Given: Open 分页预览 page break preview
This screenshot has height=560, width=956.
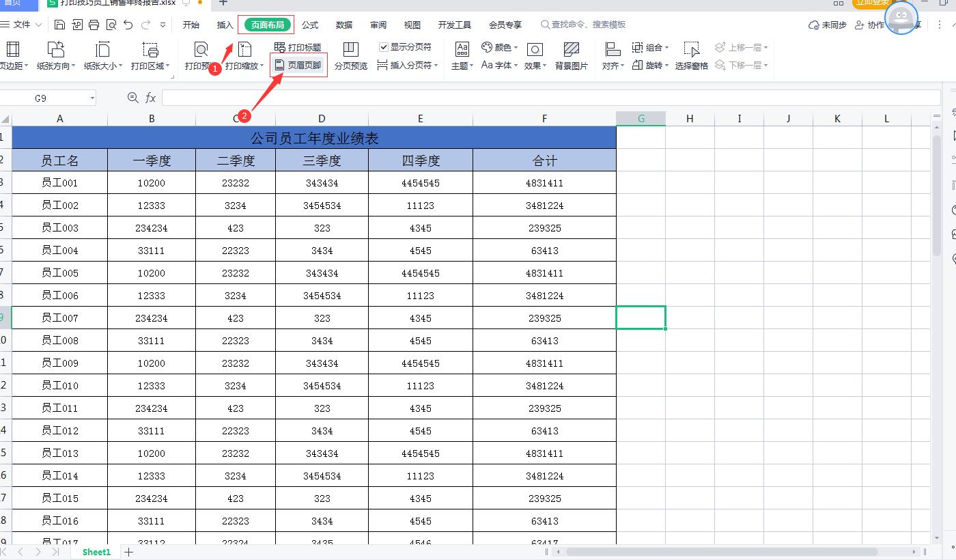Looking at the screenshot, I should pos(350,55).
